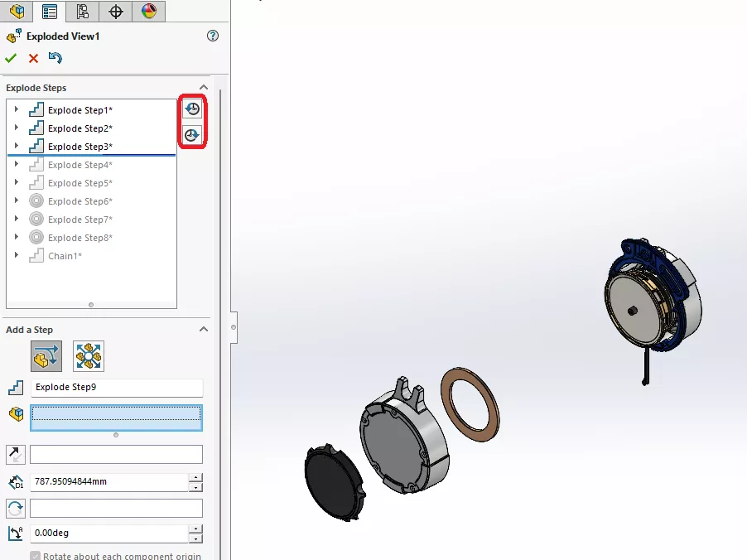747x560 pixels.
Task: Toggle Rotate about each component origin checkbox
Action: pyautogui.click(x=35, y=556)
